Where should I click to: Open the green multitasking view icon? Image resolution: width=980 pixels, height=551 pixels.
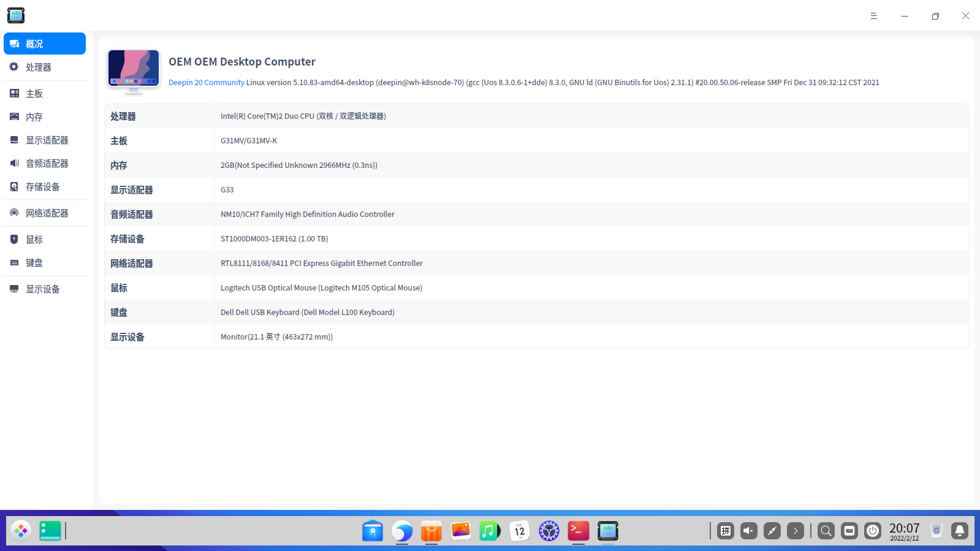coord(50,531)
